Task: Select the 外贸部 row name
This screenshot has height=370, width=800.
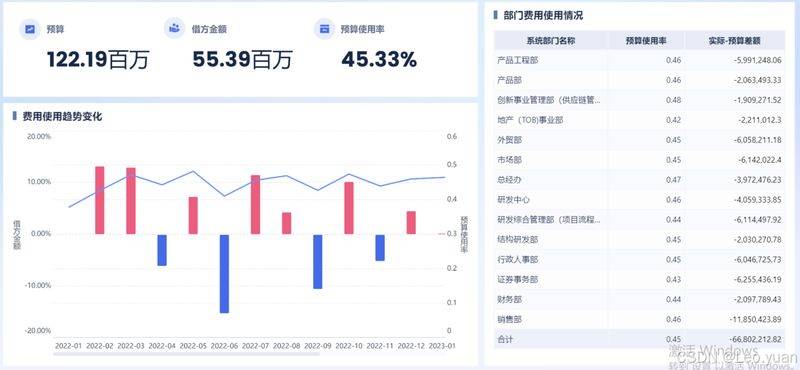Action: (x=509, y=140)
